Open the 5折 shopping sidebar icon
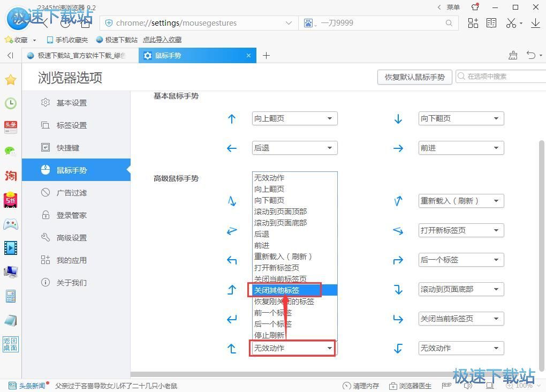This screenshot has height=392, width=546. click(11, 200)
